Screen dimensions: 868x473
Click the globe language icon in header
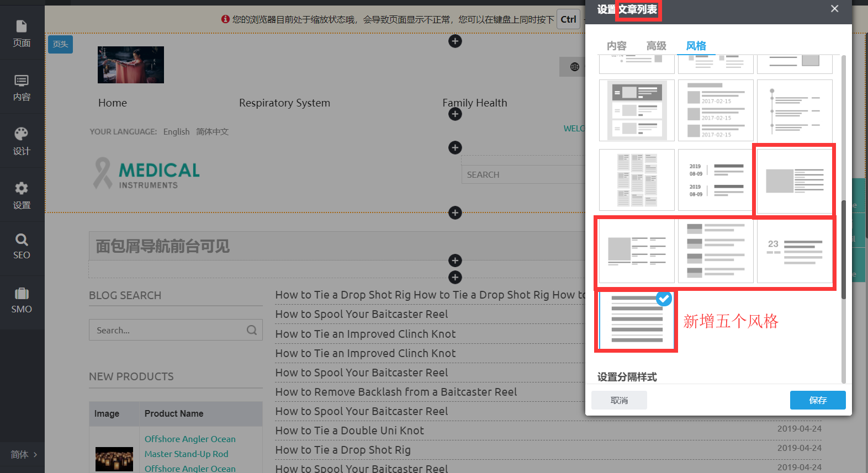tap(574, 67)
